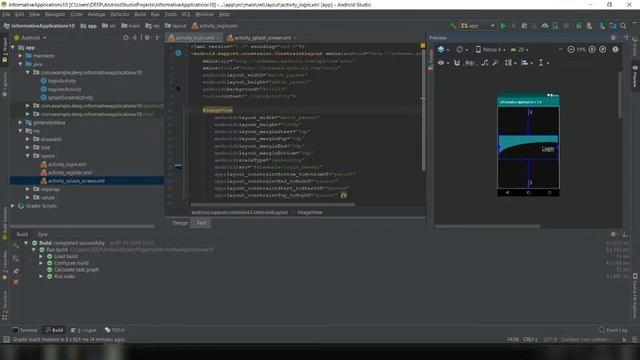Click the editor horizontal scrollbar
The image size is (640, 360).
click(273, 204)
